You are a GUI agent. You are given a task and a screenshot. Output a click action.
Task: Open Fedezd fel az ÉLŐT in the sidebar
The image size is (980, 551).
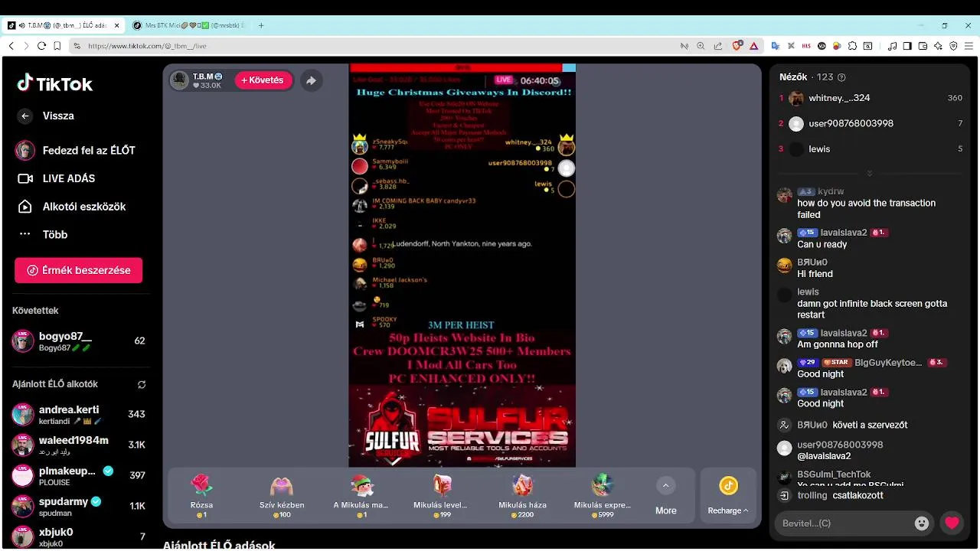point(75,150)
